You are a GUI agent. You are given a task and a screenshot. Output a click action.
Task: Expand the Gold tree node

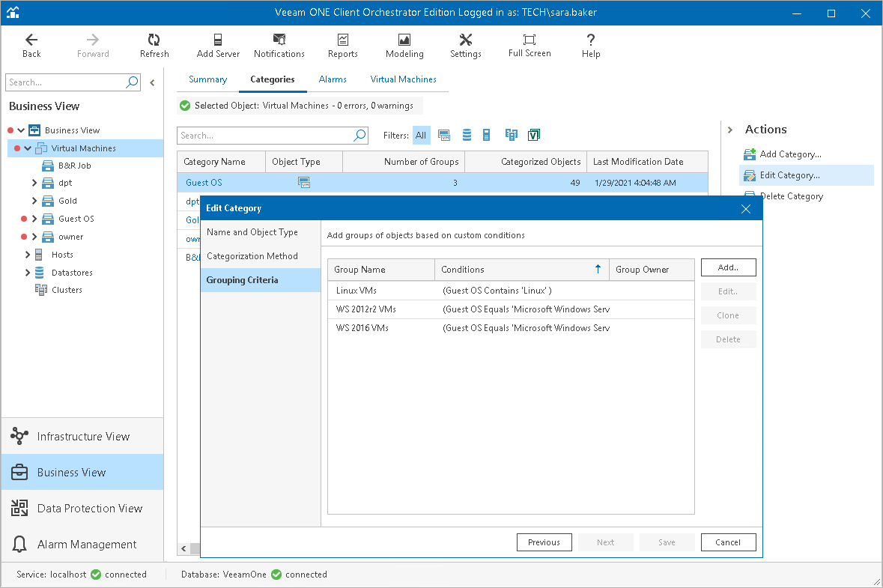(x=34, y=201)
